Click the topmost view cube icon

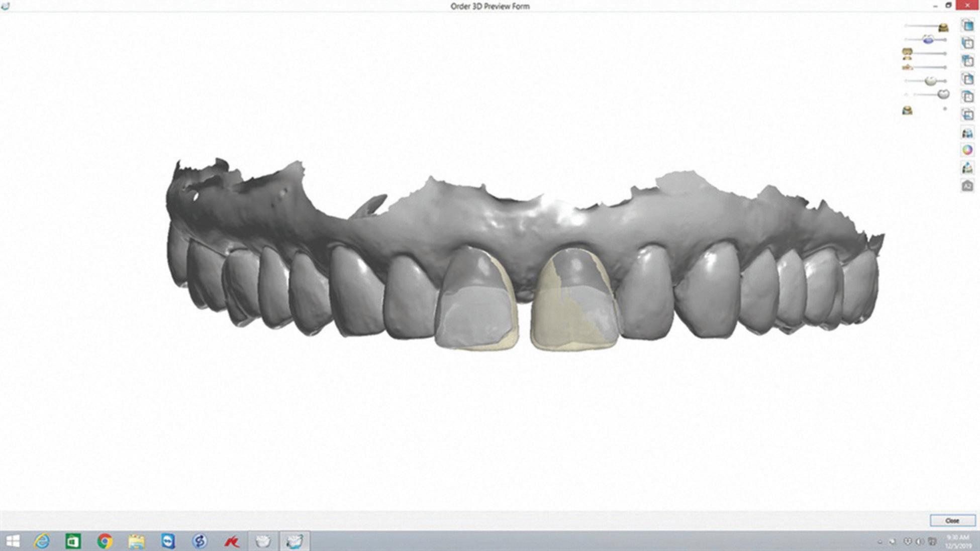click(967, 25)
